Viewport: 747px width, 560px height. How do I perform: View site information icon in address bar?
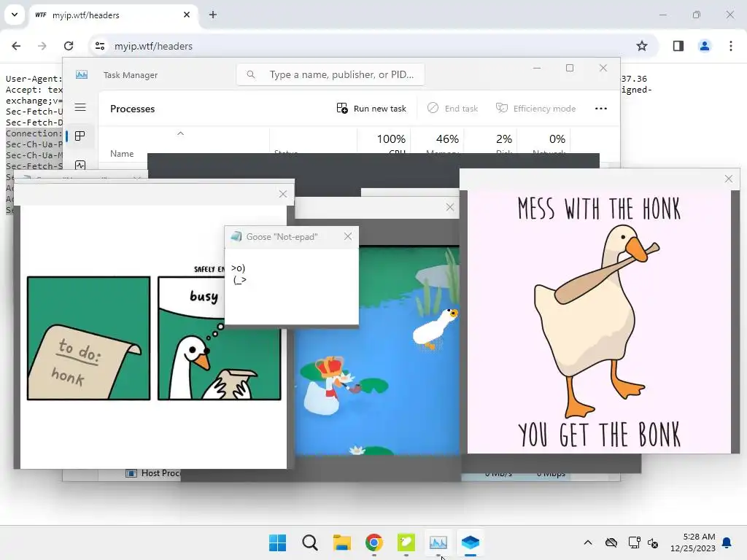tap(100, 46)
